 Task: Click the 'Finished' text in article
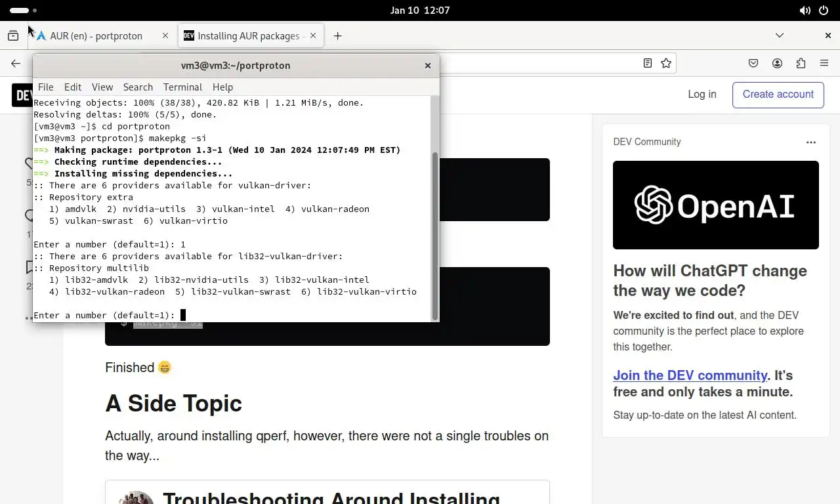coord(129,367)
